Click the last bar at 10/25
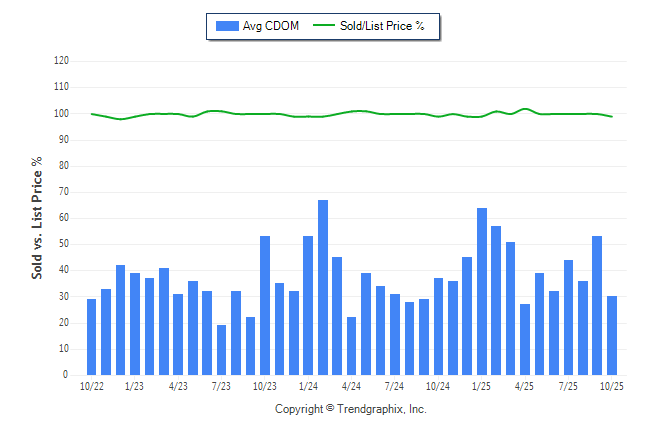The image size is (646, 434). pos(612,336)
